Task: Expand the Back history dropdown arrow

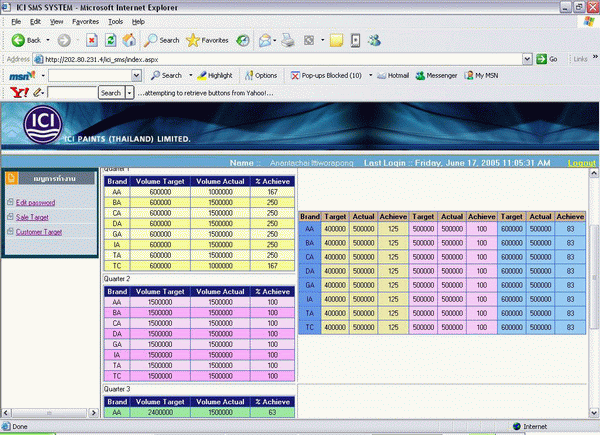Action: [48, 40]
